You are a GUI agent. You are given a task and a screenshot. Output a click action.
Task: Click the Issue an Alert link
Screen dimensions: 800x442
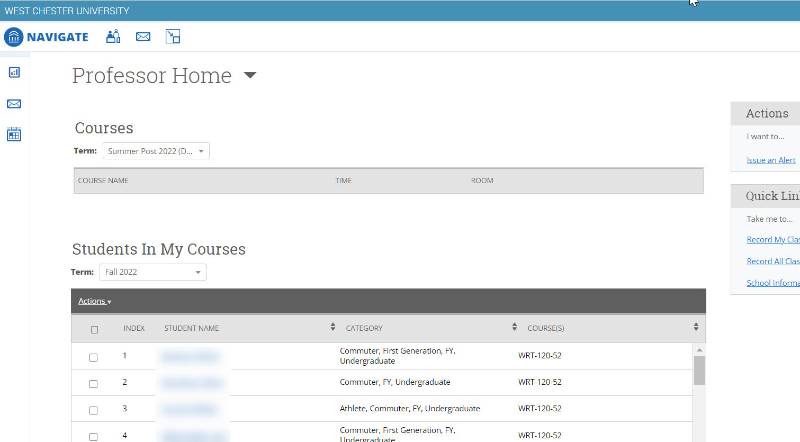[771, 160]
